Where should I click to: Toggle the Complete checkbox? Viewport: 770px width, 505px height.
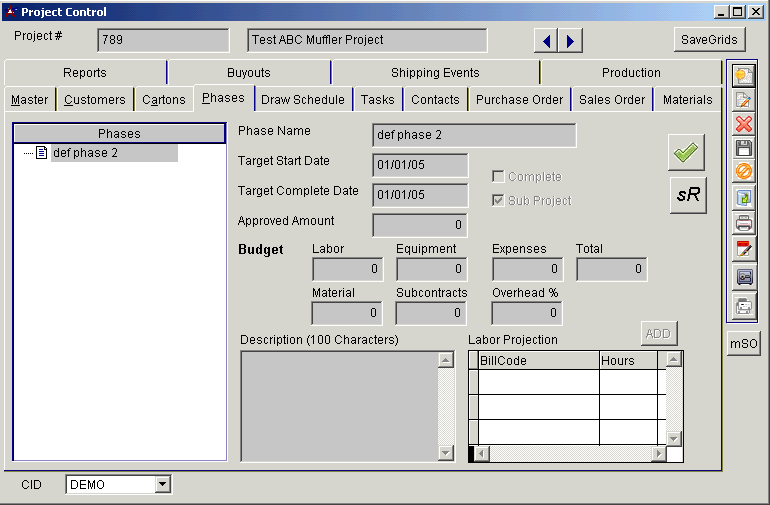click(498, 177)
